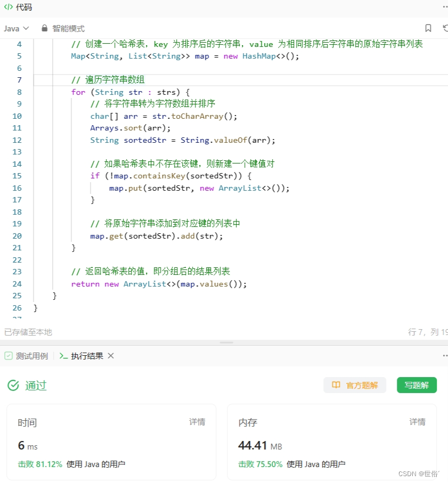The image size is (448, 482).
Task: Click the checkbox icon beside 测试用例
Action: pos(8,356)
